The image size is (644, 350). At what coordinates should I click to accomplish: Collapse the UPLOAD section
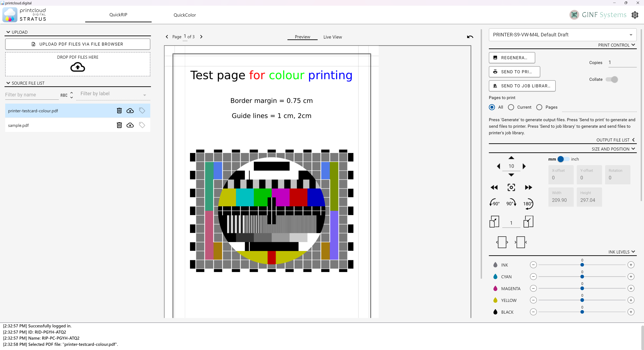pos(8,32)
